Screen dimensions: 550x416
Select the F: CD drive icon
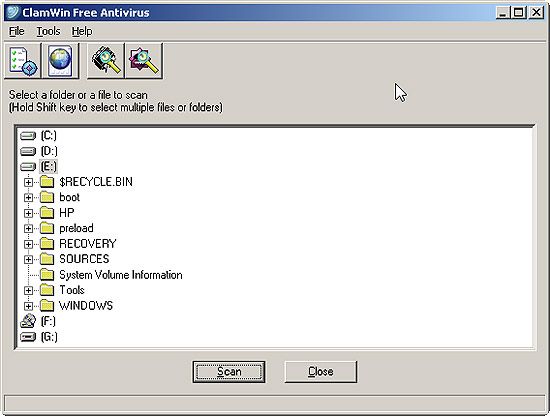28,321
